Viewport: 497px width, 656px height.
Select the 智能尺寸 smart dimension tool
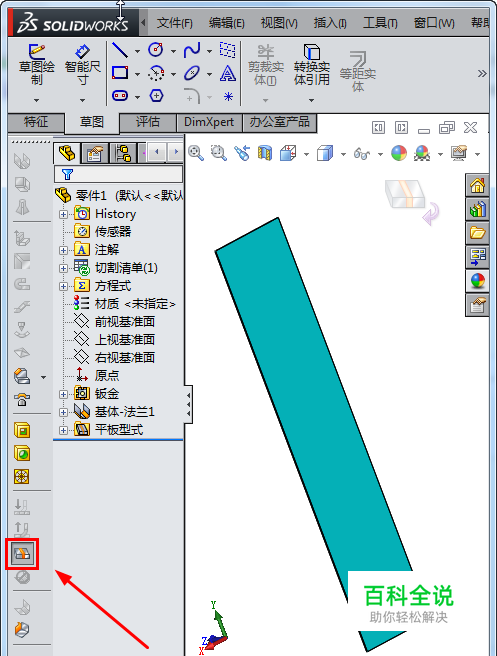(82, 64)
